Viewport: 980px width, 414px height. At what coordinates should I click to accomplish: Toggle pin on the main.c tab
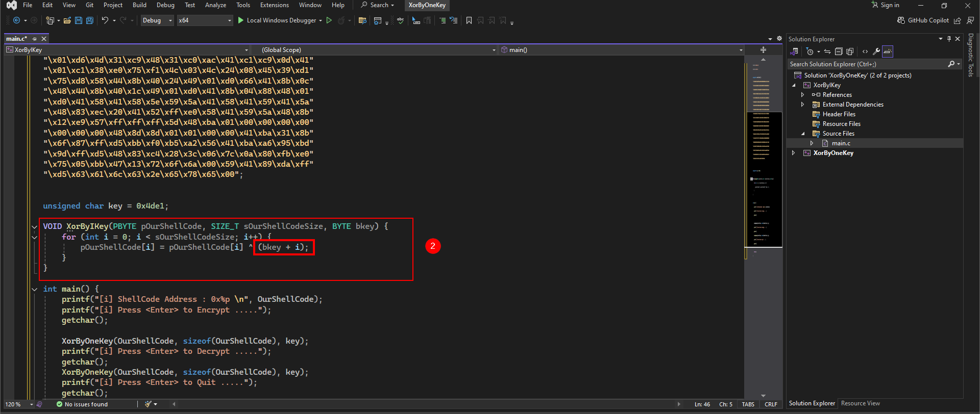(x=35, y=39)
